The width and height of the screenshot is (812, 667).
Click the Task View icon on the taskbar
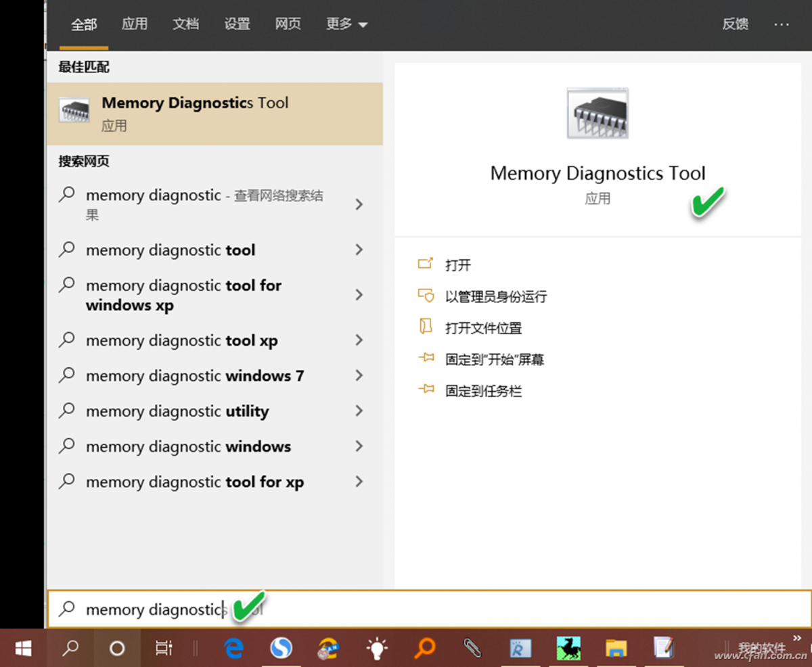click(162, 647)
